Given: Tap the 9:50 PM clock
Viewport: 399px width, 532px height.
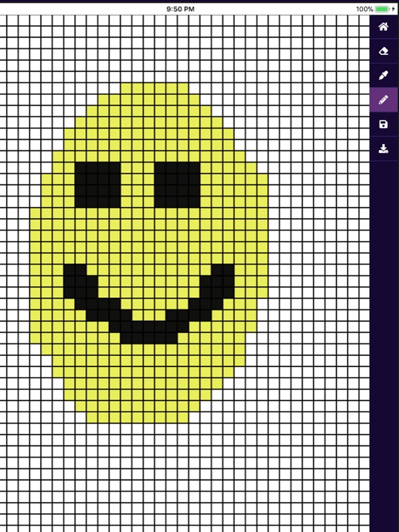Looking at the screenshot, I should [x=180, y=9].
